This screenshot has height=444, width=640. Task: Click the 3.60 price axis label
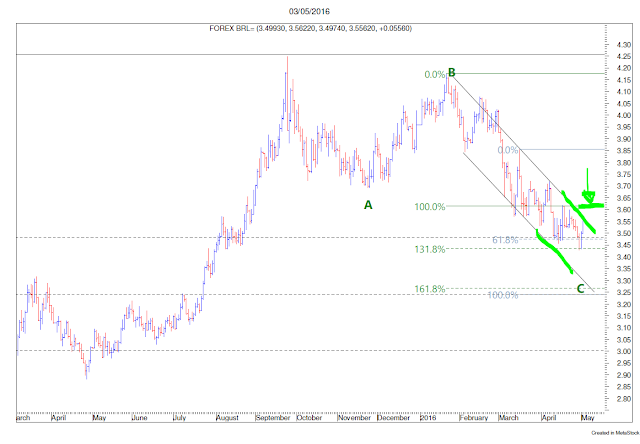tap(624, 210)
